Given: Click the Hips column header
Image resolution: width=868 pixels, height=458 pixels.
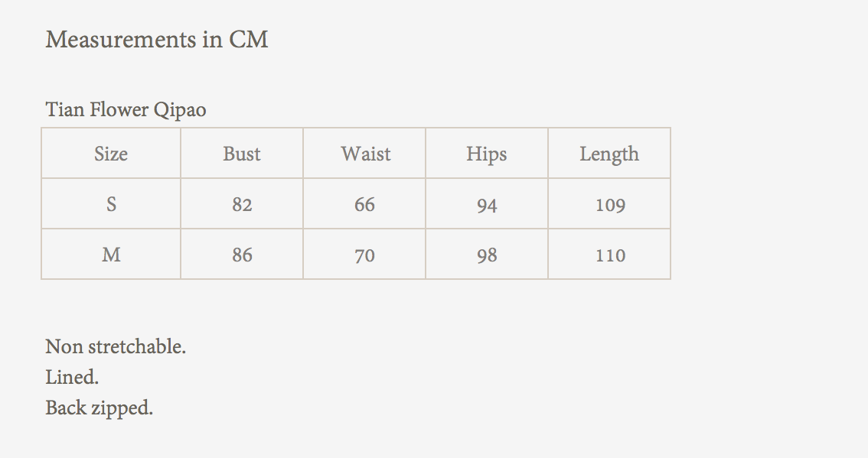Looking at the screenshot, I should tap(487, 154).
